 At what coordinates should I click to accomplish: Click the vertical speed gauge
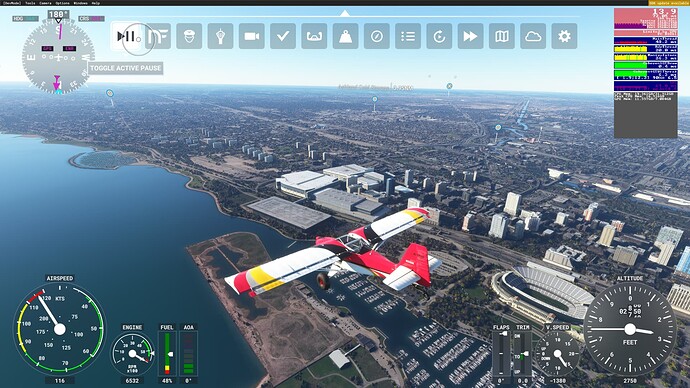click(557, 354)
